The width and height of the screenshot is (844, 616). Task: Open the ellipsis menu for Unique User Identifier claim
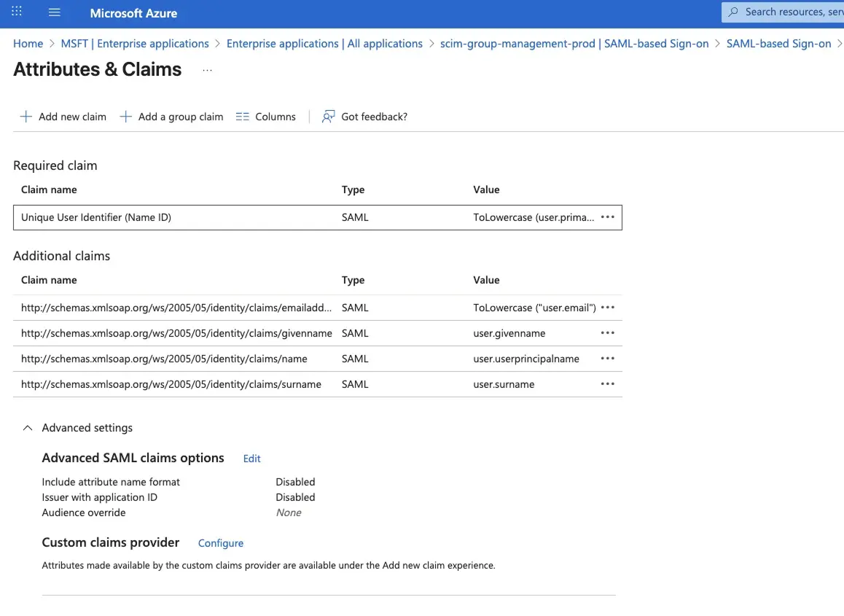click(607, 217)
